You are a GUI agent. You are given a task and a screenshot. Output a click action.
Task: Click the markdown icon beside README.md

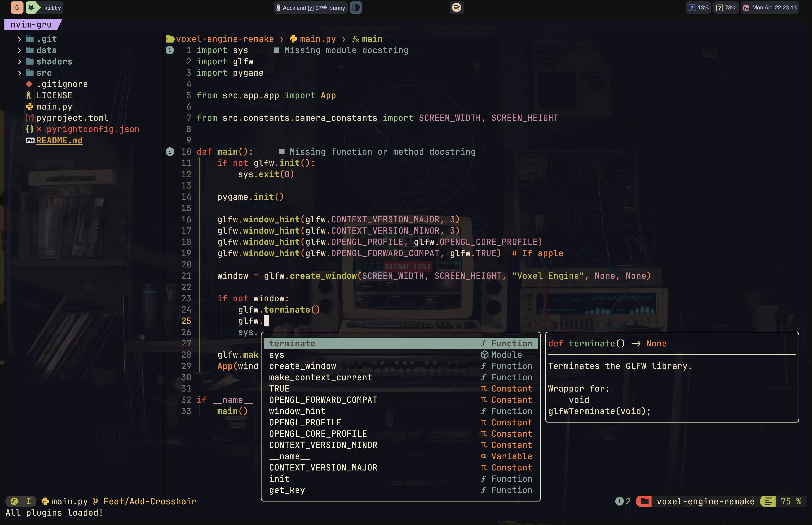[30, 141]
